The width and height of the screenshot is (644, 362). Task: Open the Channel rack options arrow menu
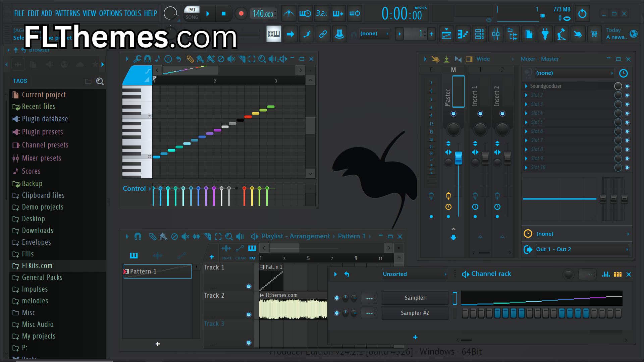pyautogui.click(x=335, y=274)
